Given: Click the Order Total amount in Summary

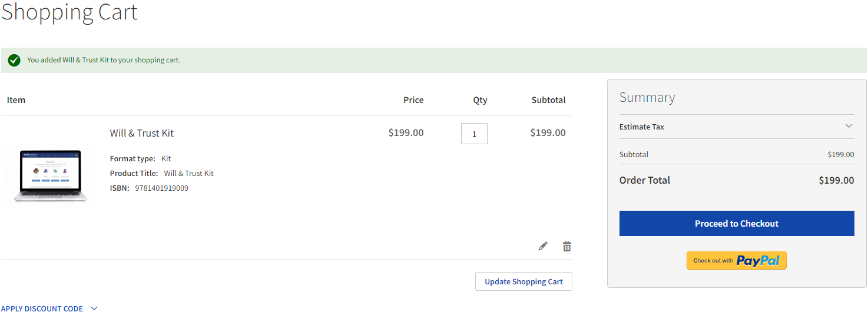Looking at the screenshot, I should pyautogui.click(x=836, y=180).
